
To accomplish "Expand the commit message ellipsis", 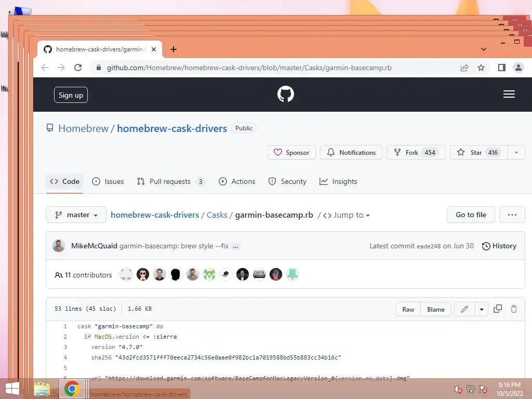I will [235, 247].
